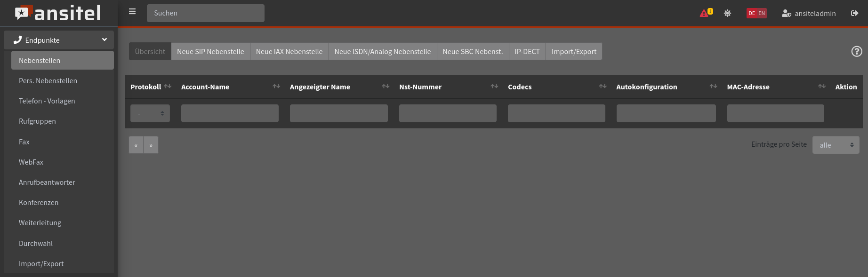This screenshot has height=277, width=868.
Task: Click the hamburger menu icon
Action: tap(132, 12)
